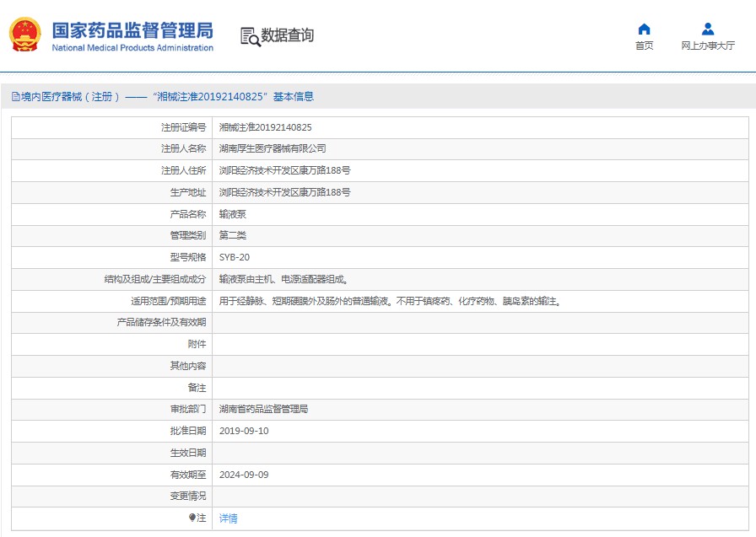Click the 数据查询 magnifier document icon
The width and height of the screenshot is (756, 537).
250,36
